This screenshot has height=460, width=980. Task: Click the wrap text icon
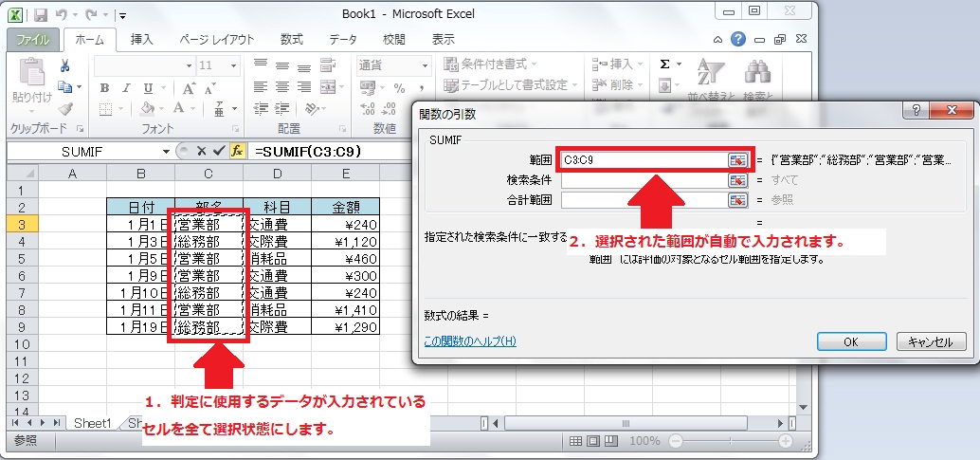click(x=328, y=64)
